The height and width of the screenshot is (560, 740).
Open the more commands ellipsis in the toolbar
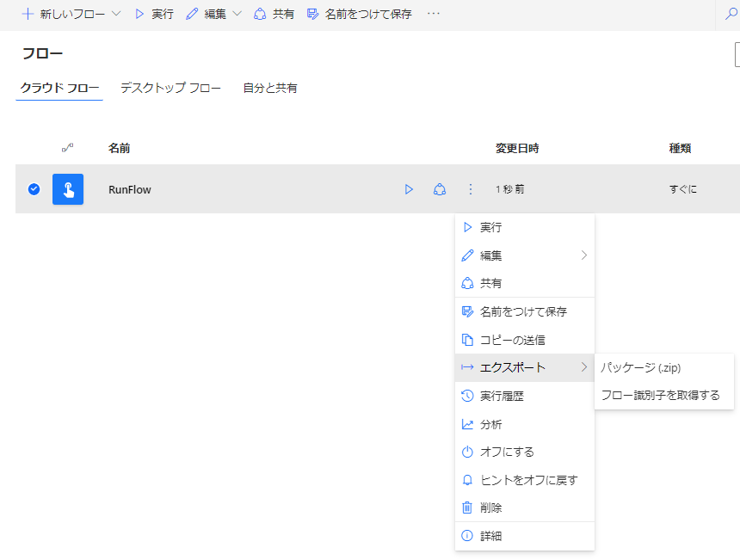tap(433, 14)
